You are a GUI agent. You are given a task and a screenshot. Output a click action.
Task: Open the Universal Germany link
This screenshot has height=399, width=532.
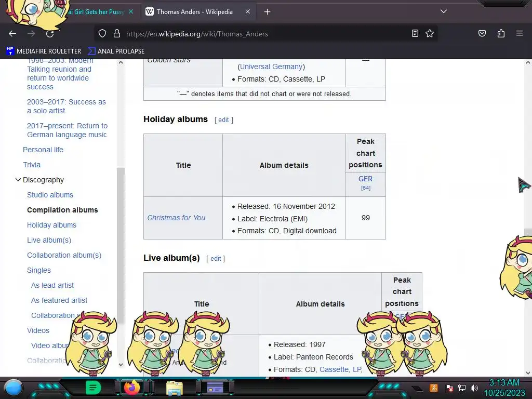271,66
